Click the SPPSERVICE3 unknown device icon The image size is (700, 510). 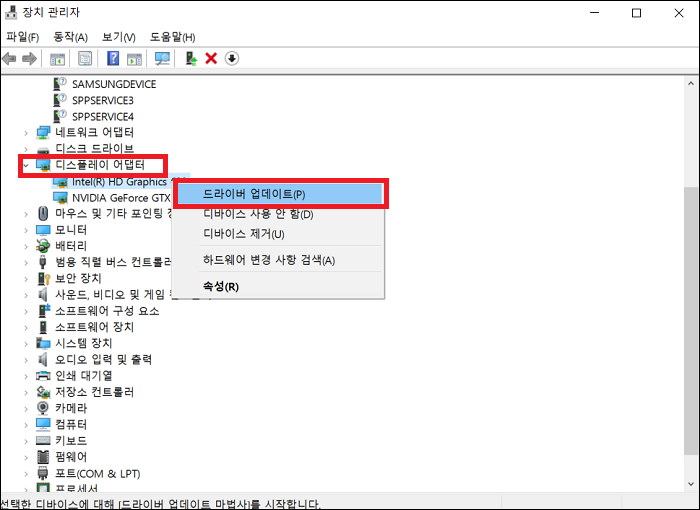pyautogui.click(x=60, y=100)
